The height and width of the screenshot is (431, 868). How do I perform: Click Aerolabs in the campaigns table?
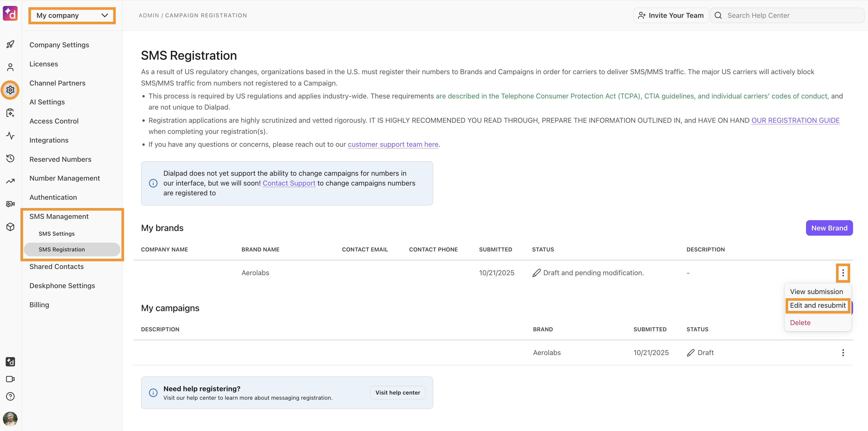tap(547, 352)
